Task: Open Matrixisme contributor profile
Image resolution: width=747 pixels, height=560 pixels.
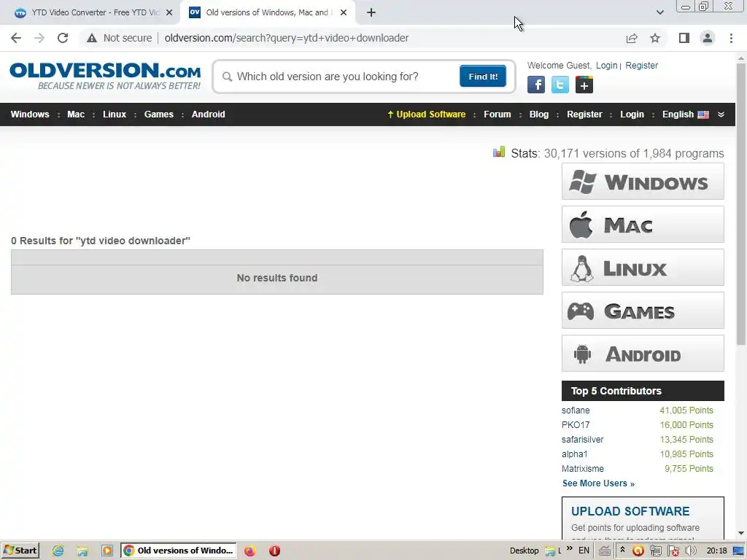Action: pos(583,469)
